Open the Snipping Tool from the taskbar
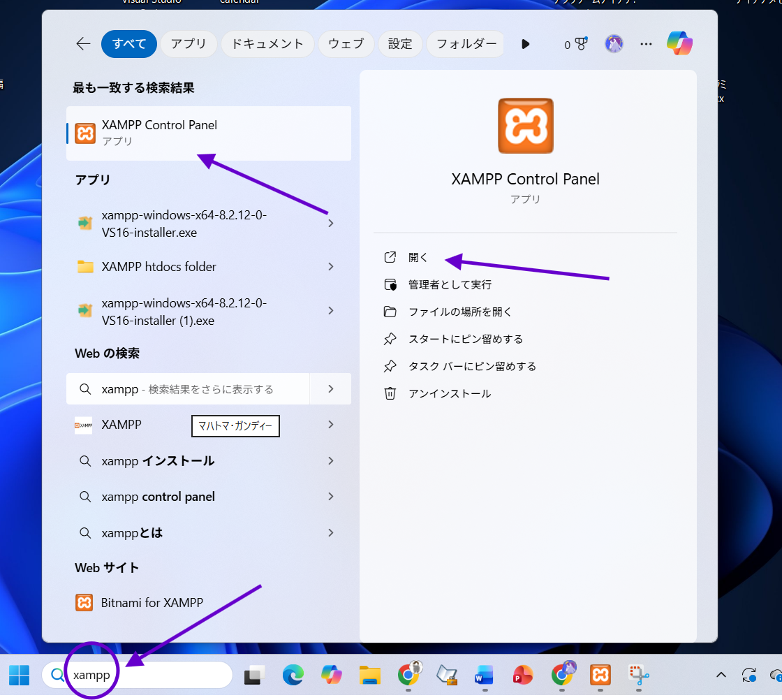 [x=639, y=675]
